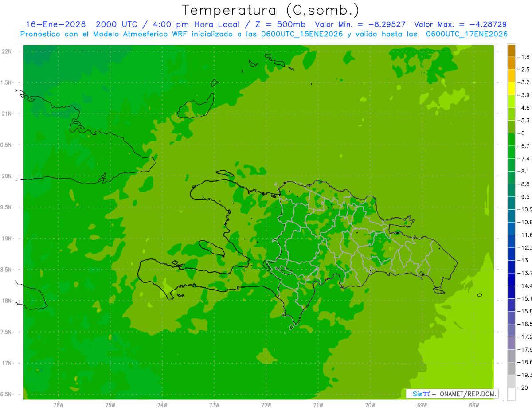Click the '76W' longitude axis label
This screenshot has height=411, width=532.
point(58,405)
